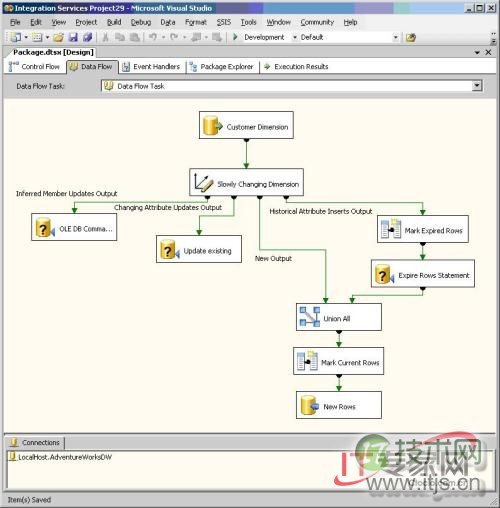
Task: Open the Format menu
Action: 196,22
